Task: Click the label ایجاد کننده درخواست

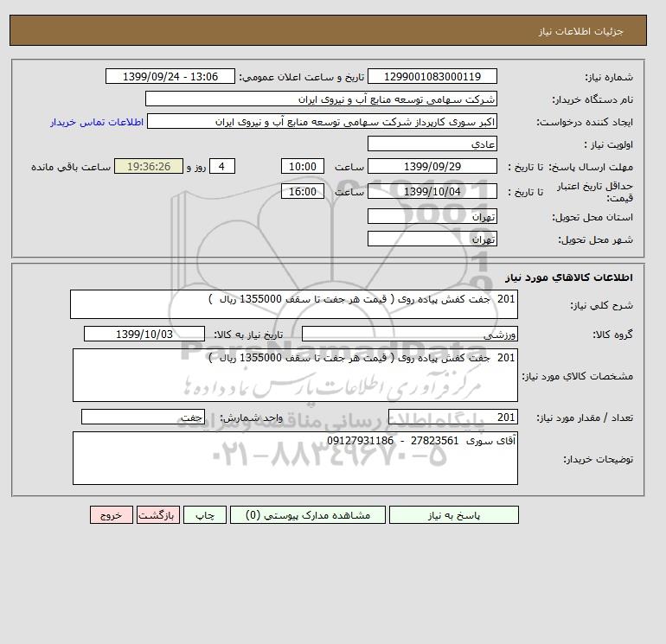Action: point(585,122)
